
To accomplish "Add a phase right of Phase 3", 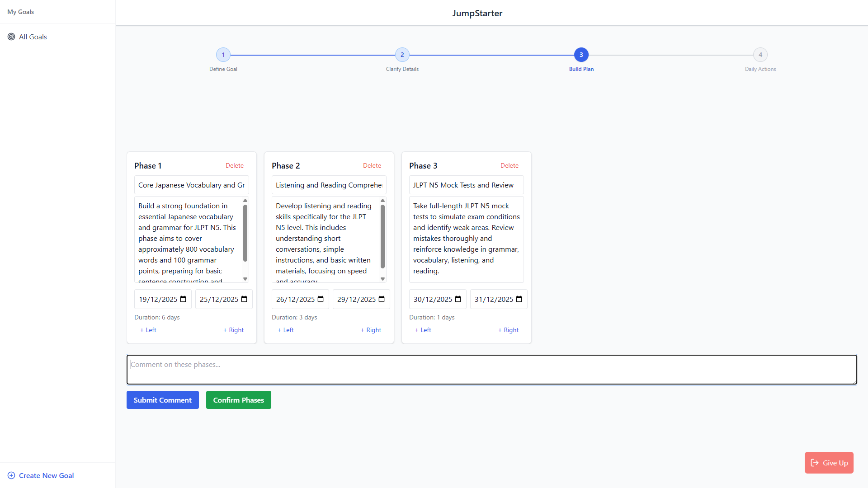I will [x=508, y=330].
